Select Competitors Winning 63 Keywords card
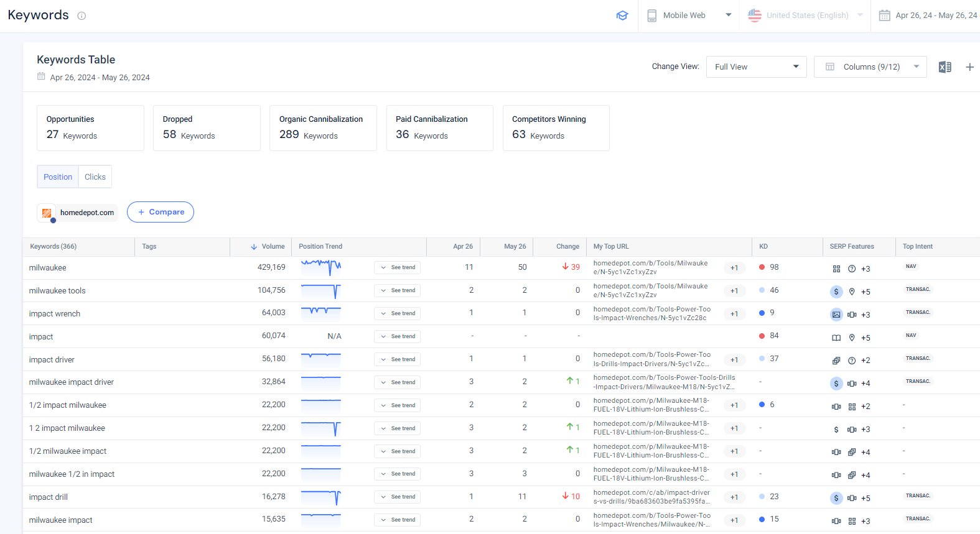The height and width of the screenshot is (534, 980). (x=556, y=128)
